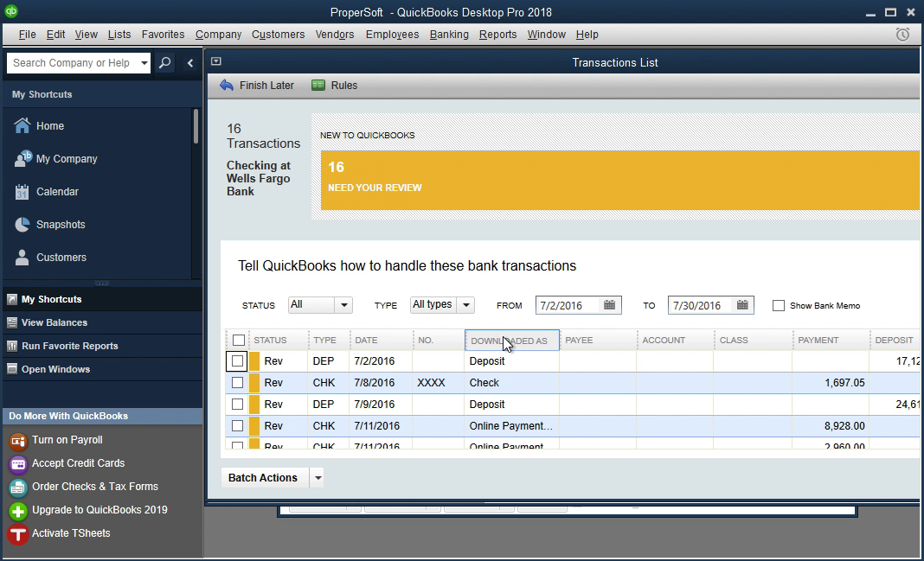Click the Class column header
The height and width of the screenshot is (561, 924).
point(753,341)
